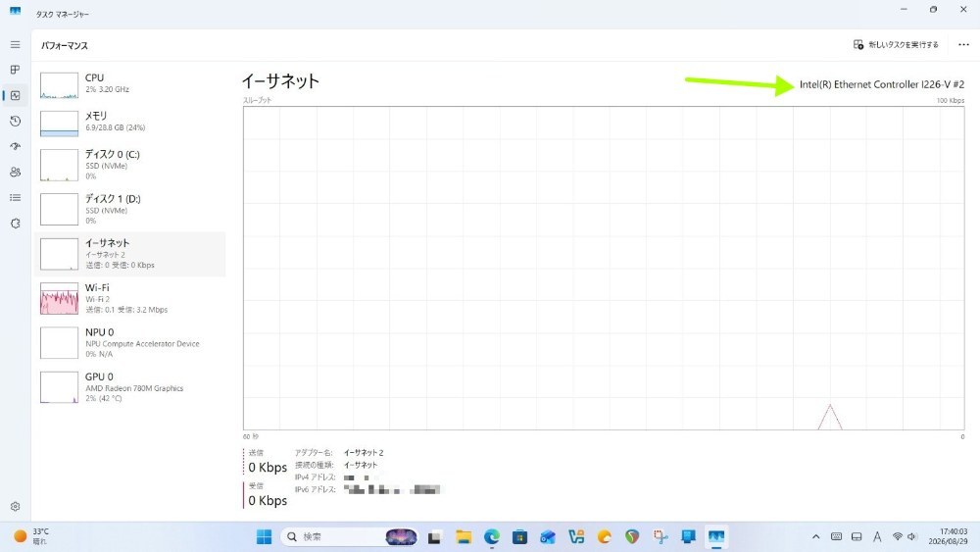The image size is (980, 552).
Task: Open the weather widget showing 33°C
Action: [x=31, y=536]
